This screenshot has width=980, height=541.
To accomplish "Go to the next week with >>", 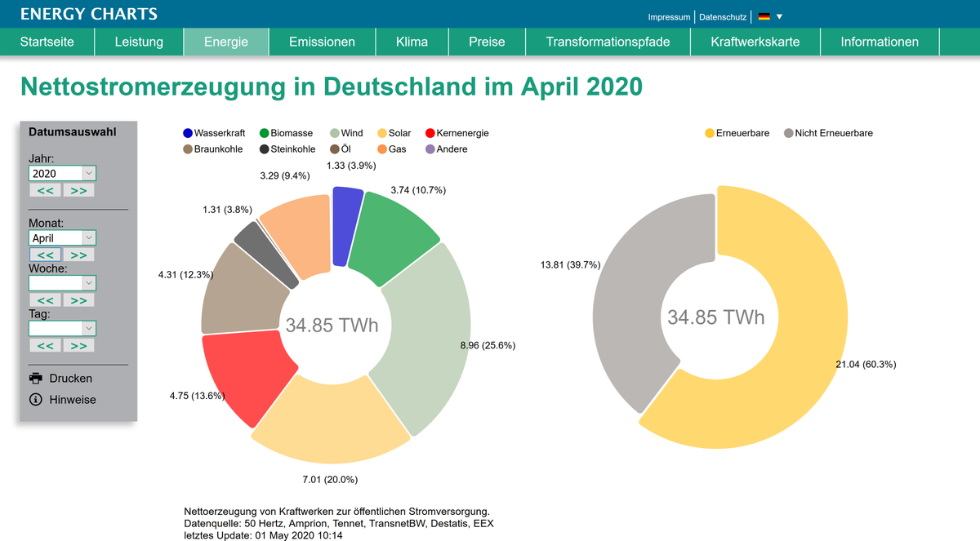I will [78, 300].
